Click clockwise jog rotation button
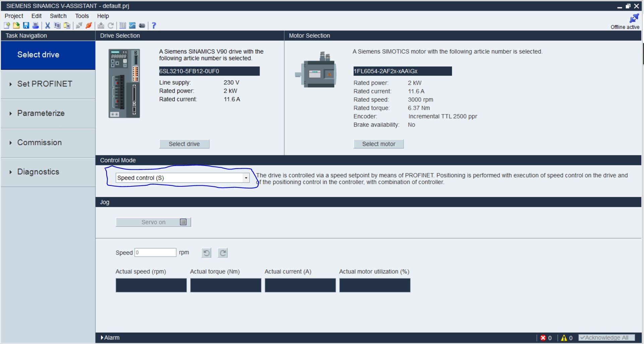The height and width of the screenshot is (344, 644). pyautogui.click(x=223, y=253)
